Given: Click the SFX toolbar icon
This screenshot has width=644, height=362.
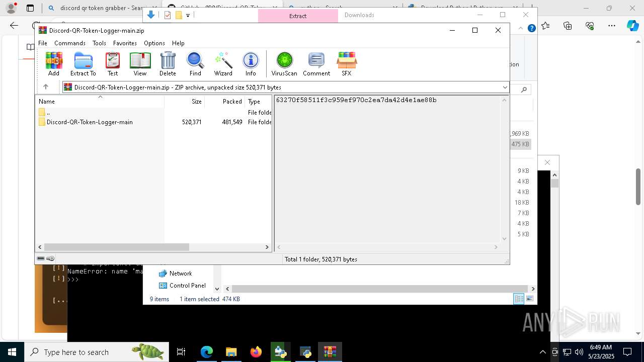Looking at the screenshot, I should [347, 64].
